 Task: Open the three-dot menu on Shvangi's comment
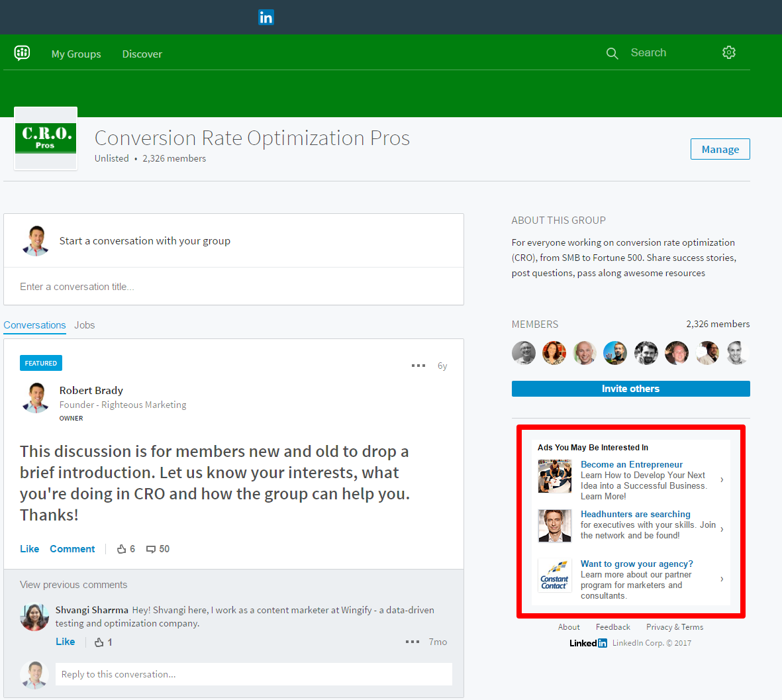coord(413,642)
